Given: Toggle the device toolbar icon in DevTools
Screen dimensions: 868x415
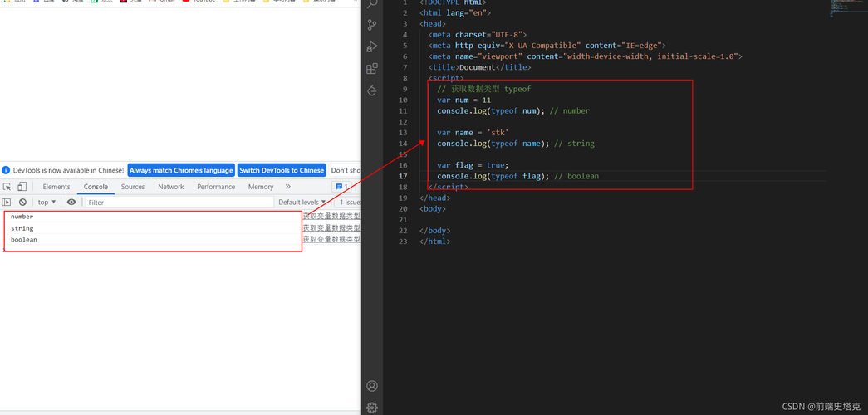Looking at the screenshot, I should tap(22, 187).
